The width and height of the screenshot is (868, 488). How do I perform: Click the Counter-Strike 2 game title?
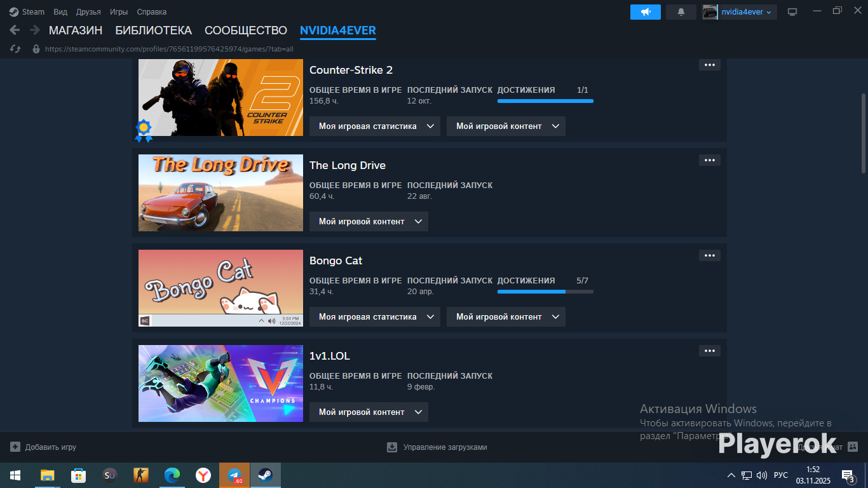tap(351, 70)
